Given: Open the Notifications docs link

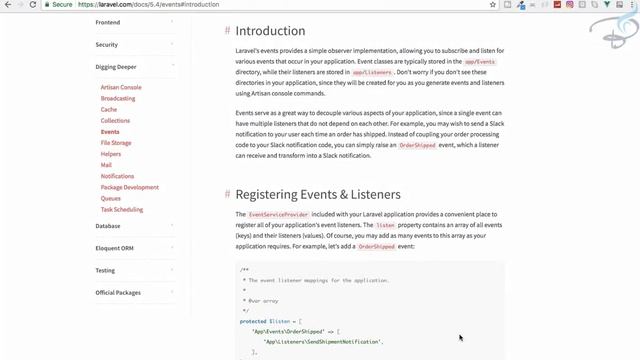Looking at the screenshot, I should (x=117, y=176).
